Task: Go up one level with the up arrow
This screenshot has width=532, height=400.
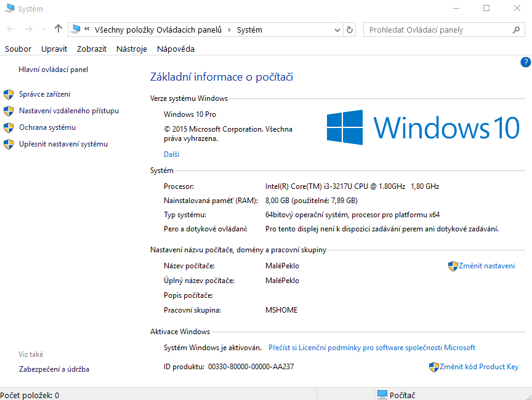Action: pyautogui.click(x=58, y=29)
